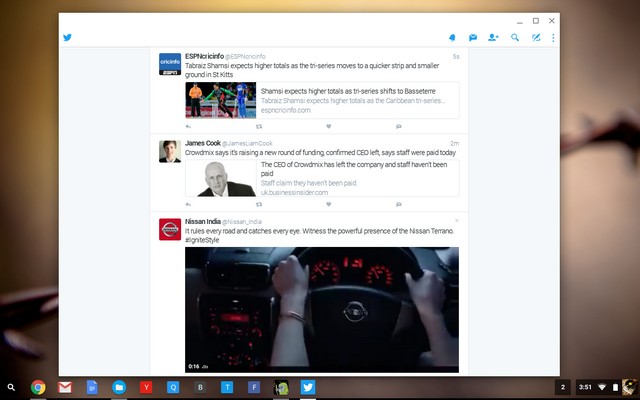Open Nissan India profile avatar
This screenshot has height=400, width=640.
[170, 229]
